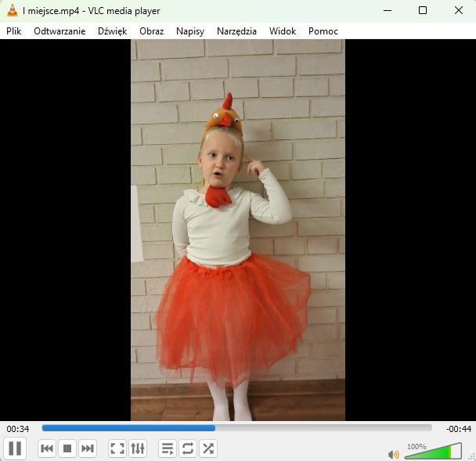Viewport: 476px width, 461px height.
Task: Open the Odtwarzanie menu
Action: pos(59,31)
